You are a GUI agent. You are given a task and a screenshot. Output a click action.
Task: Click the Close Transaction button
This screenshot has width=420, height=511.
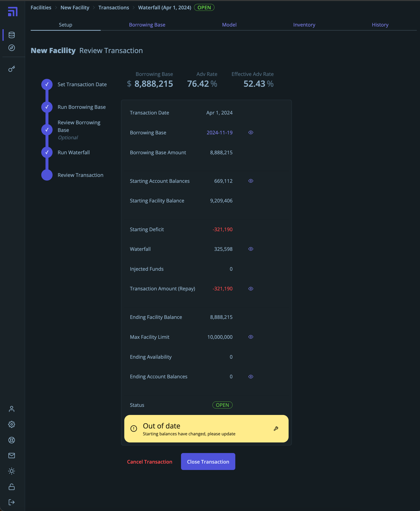coord(208,462)
